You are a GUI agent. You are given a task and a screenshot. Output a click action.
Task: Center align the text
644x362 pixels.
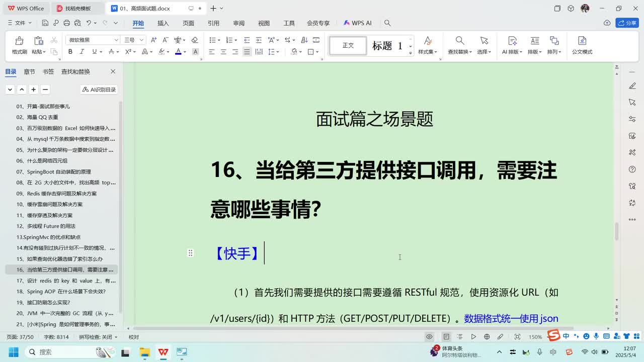point(223,52)
